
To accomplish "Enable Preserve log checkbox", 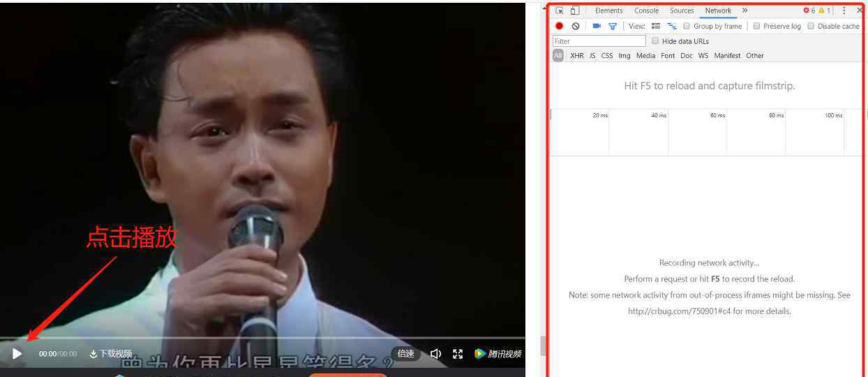I will pyautogui.click(x=756, y=26).
